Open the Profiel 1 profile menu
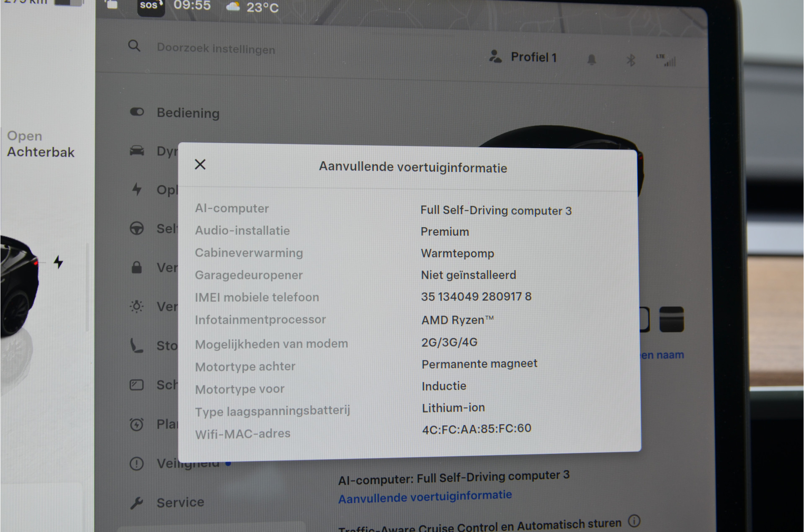The image size is (804, 532). pyautogui.click(x=523, y=57)
